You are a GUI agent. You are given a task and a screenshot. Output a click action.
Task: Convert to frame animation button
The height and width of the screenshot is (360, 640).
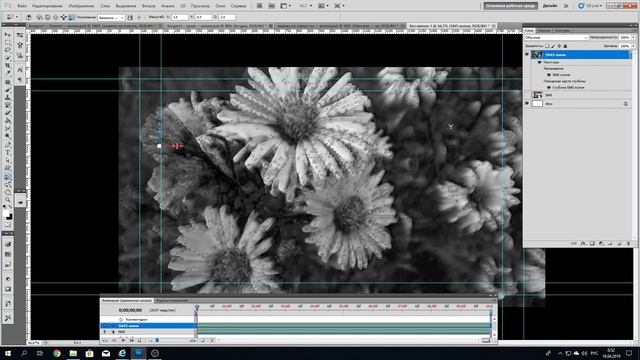click(x=485, y=340)
